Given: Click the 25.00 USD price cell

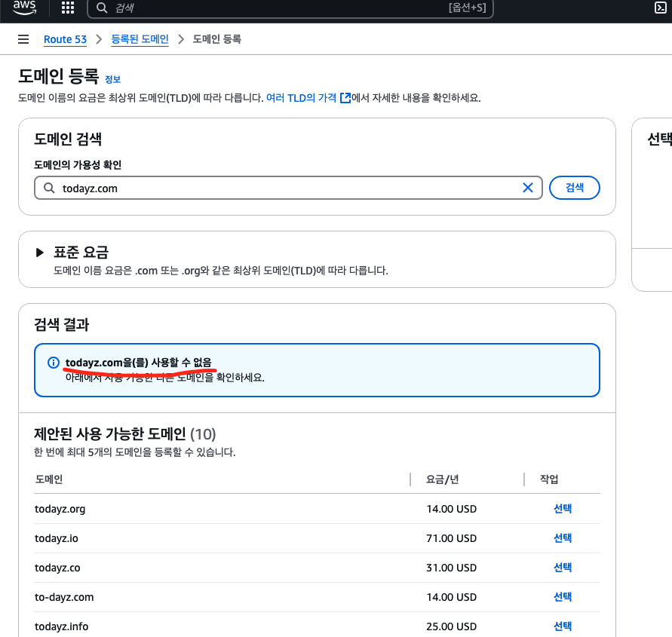Looking at the screenshot, I should coord(451,626).
